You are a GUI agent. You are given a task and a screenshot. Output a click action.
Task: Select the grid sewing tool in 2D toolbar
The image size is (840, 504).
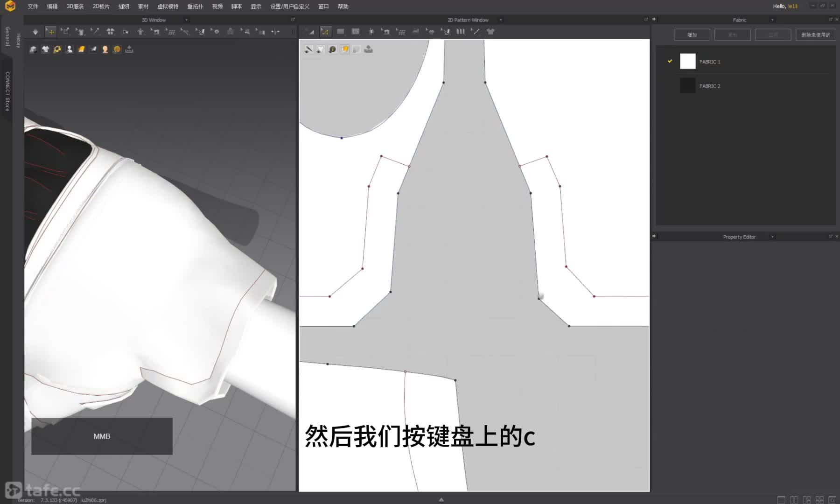click(x=400, y=32)
